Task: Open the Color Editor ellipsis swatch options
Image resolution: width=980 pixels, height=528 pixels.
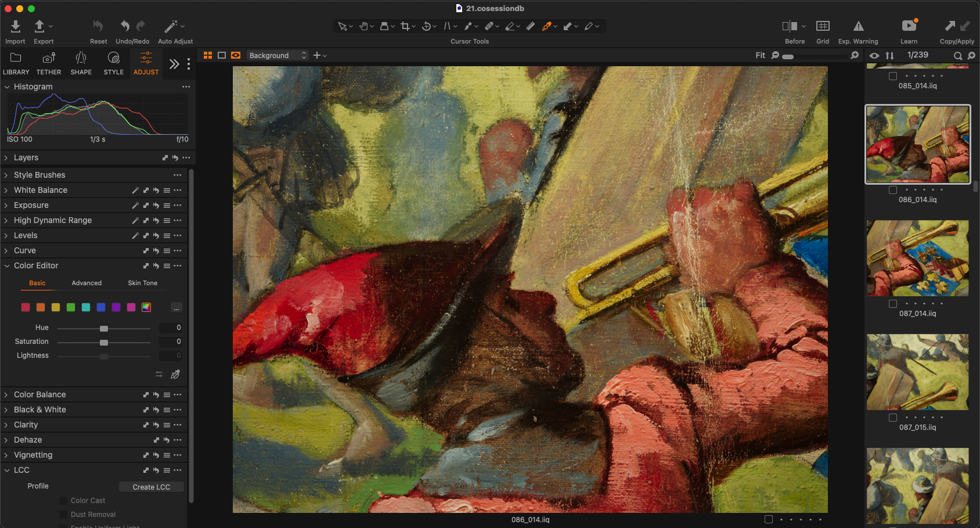Action: 176,308
